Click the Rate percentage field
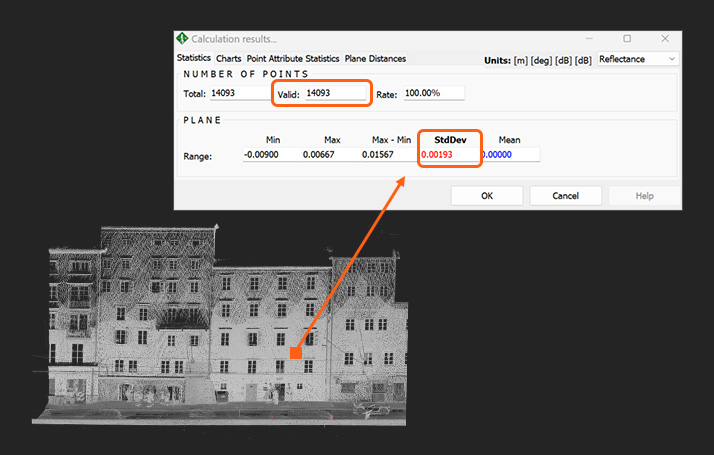Viewport: 714px width, 455px height. 434,93
